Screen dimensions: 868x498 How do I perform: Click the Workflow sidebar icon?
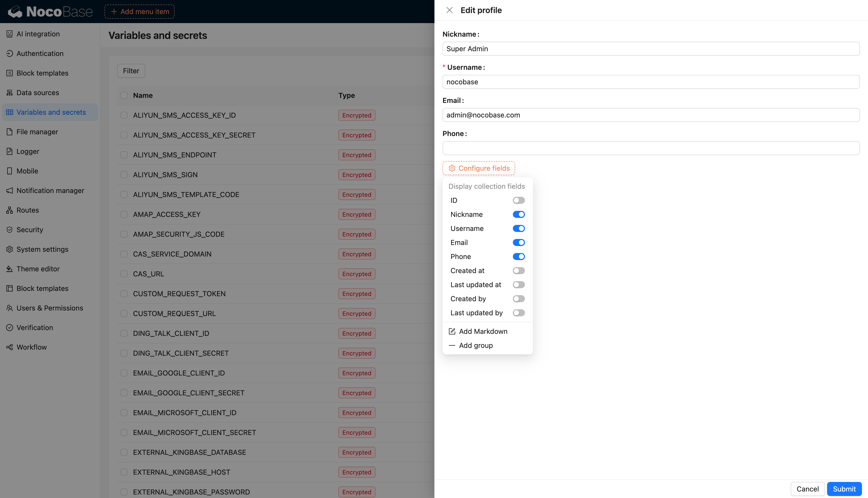(x=10, y=347)
